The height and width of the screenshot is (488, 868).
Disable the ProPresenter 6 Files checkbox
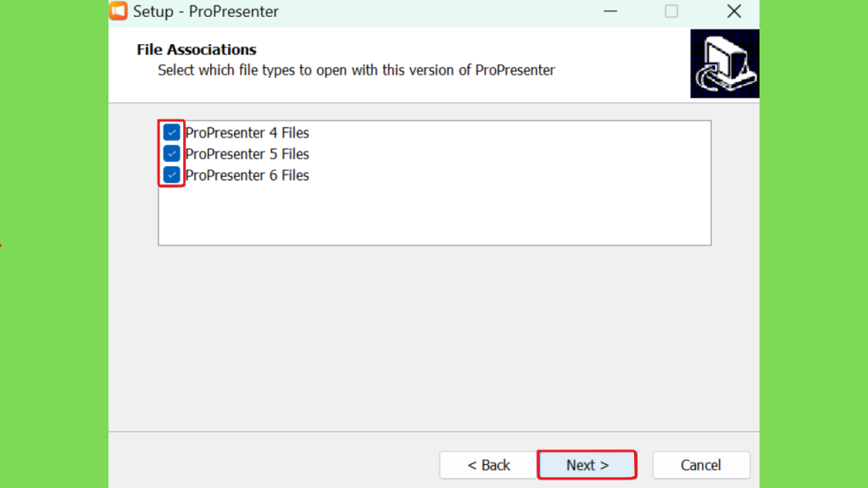(x=171, y=175)
